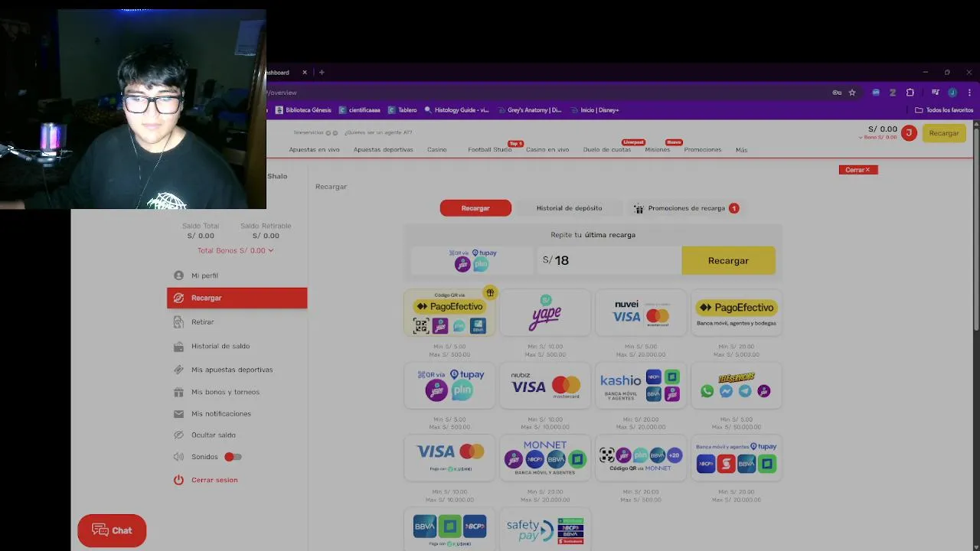
Task: Bookmark page with star icon
Action: [x=852, y=93]
